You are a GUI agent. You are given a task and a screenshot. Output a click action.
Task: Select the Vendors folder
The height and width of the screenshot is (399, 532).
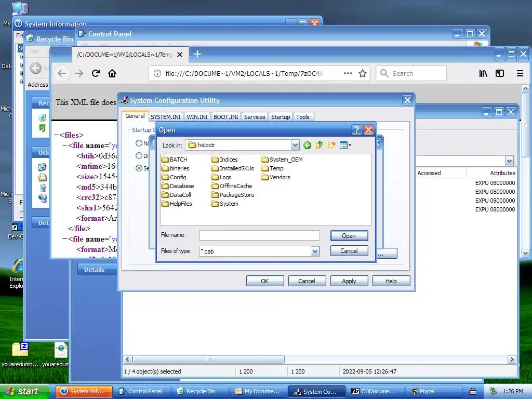coord(275,177)
